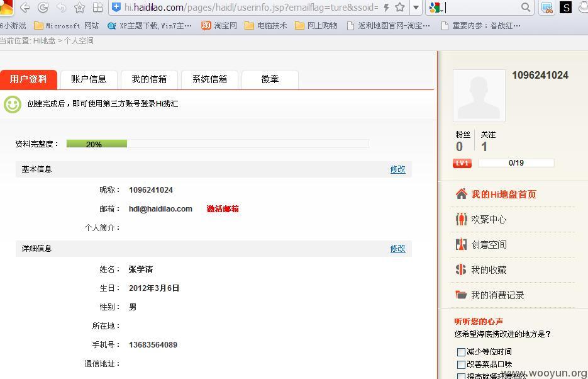The width and height of the screenshot is (588, 379).
Task: Check the 减少等位时间 checkbox
Action: (461, 352)
